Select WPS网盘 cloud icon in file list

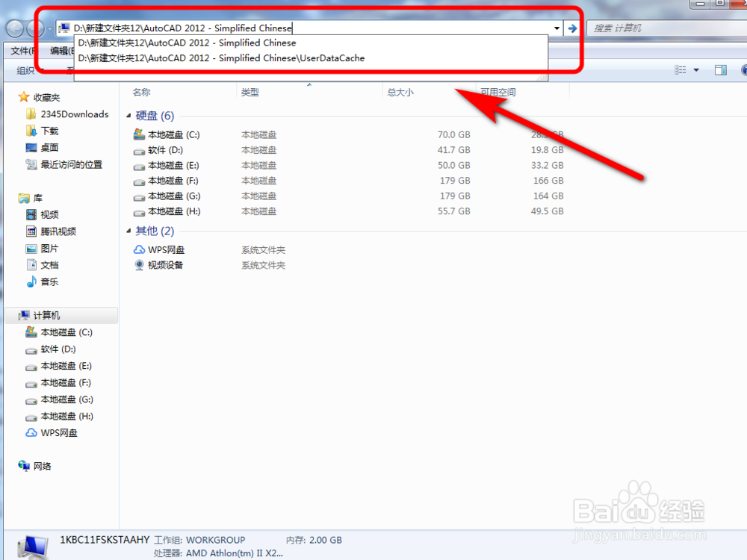139,249
